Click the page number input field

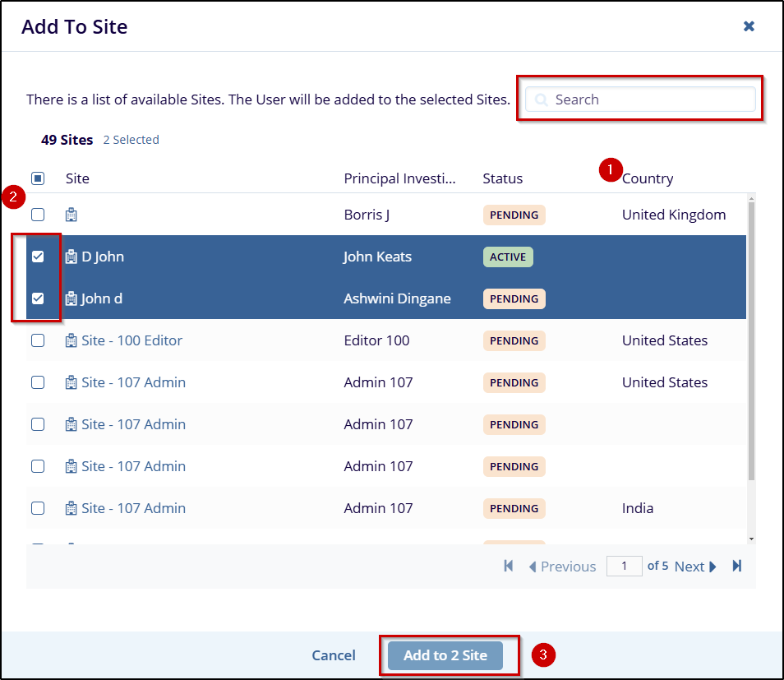click(x=624, y=566)
